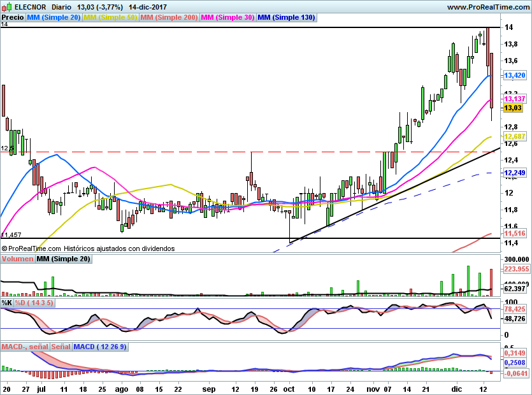Click the 13,137 magenta average price tag
The height and width of the screenshot is (395, 532).
pos(515,99)
